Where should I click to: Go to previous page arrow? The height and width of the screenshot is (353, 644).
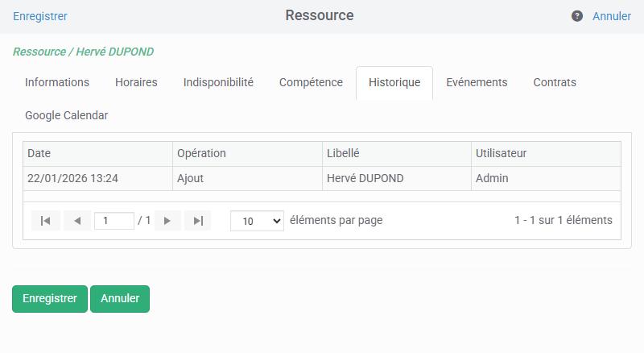click(x=77, y=221)
